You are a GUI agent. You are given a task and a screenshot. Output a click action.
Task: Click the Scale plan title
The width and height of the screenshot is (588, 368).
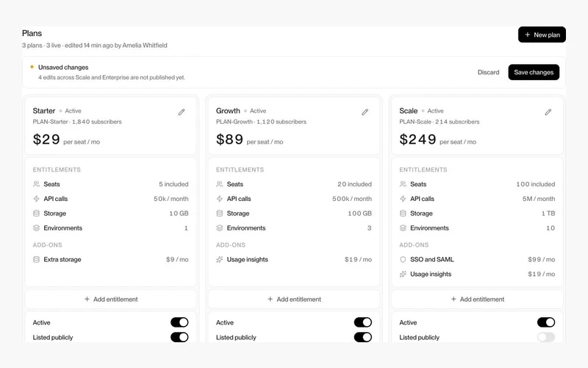point(409,111)
